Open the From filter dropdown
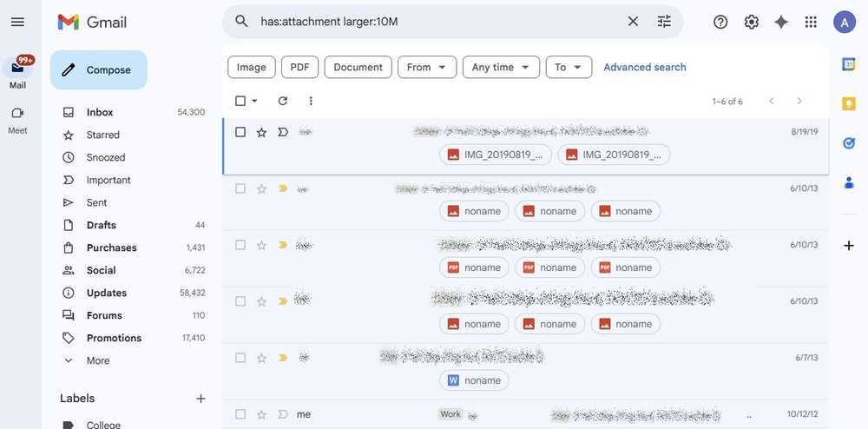Viewport: 868px width, 429px height. click(x=427, y=67)
